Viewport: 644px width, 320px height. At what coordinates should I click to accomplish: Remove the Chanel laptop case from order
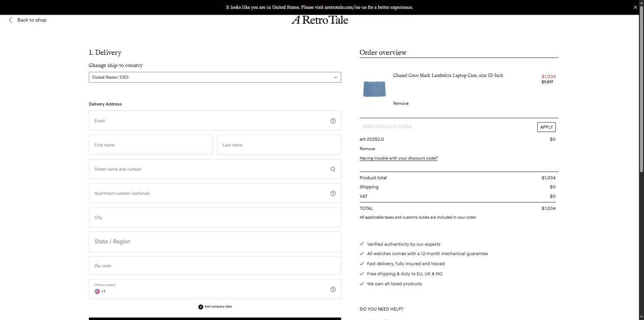tap(401, 104)
